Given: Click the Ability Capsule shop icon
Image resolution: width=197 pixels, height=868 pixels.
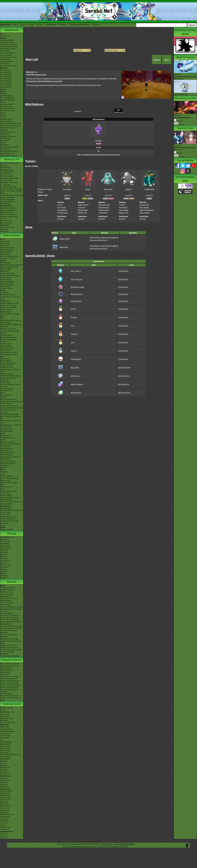Looking at the screenshot, I should coord(61,384).
